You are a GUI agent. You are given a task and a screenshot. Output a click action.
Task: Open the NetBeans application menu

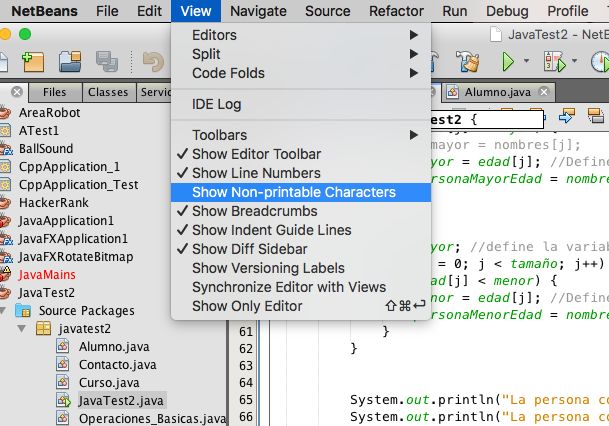coord(44,11)
